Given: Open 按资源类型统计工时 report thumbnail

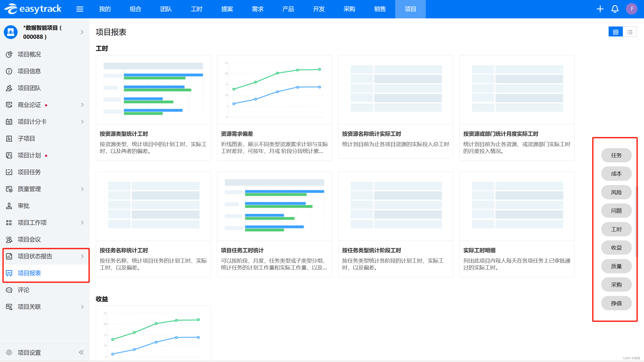Looking at the screenshot, I should [153, 90].
